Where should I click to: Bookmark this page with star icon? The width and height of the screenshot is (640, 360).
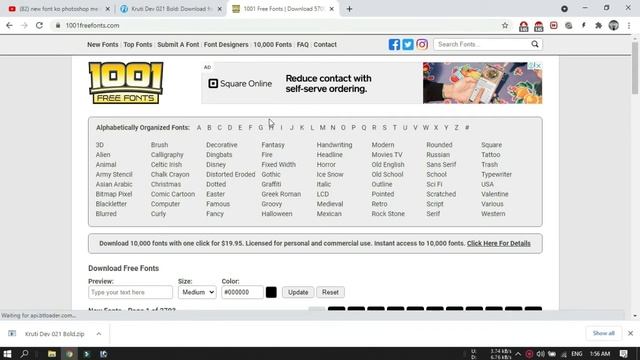[x=505, y=25]
